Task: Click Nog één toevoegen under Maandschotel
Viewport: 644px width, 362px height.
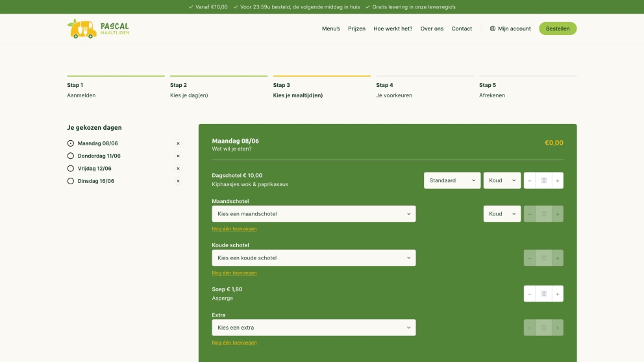Action: (234, 229)
